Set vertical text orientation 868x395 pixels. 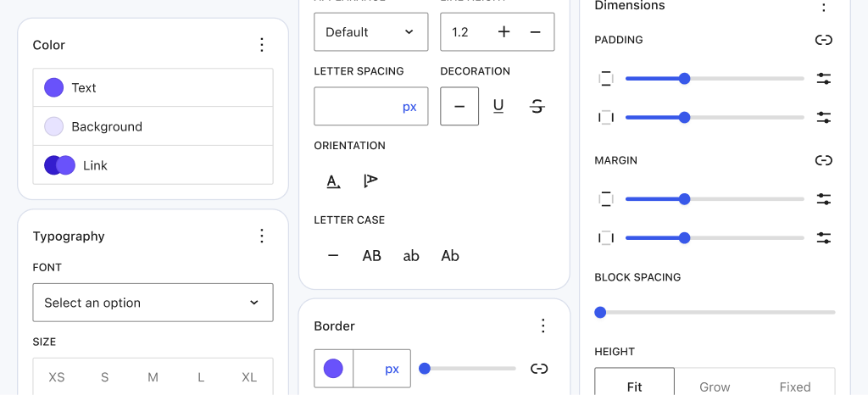click(370, 181)
